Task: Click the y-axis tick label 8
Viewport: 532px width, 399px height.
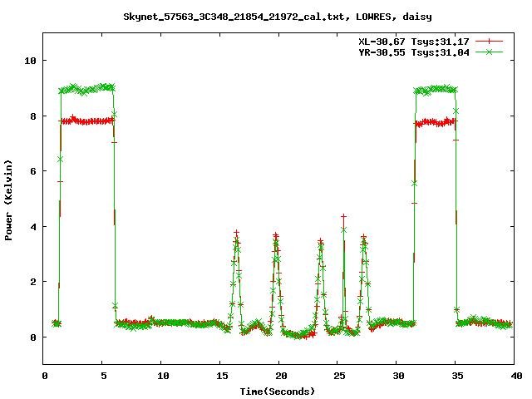Action: [x=33, y=116]
